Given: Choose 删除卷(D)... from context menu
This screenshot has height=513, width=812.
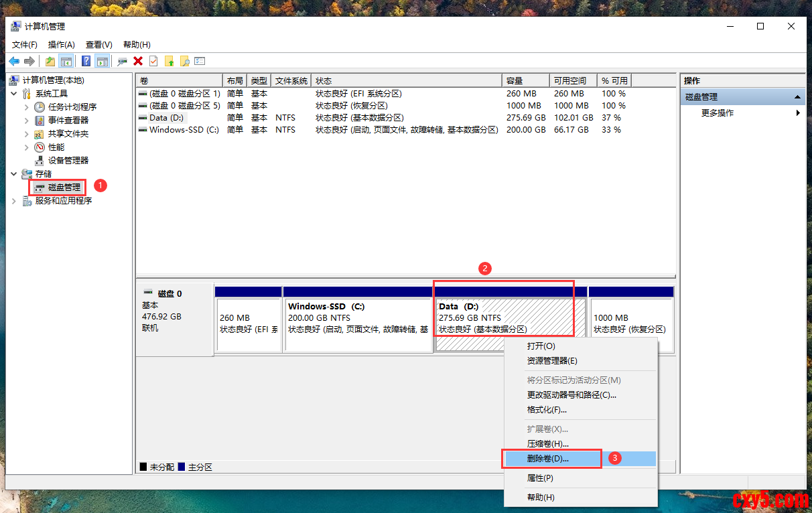Looking at the screenshot, I should (x=547, y=459).
